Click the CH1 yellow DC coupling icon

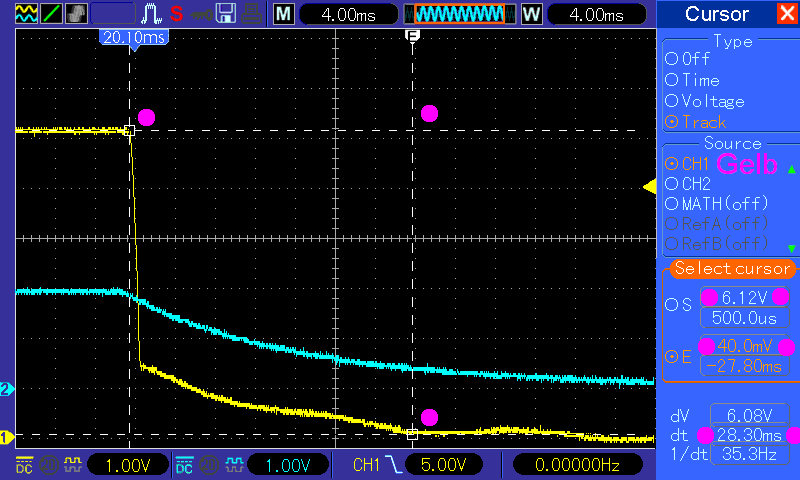[24, 465]
